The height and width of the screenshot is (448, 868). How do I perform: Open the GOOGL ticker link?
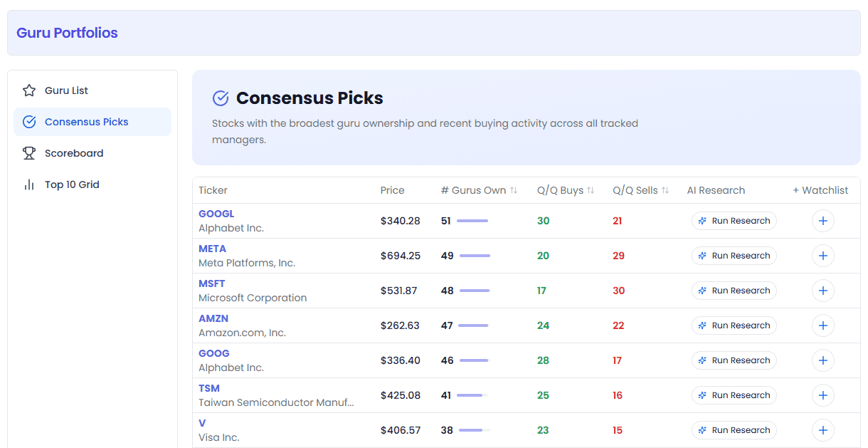click(x=216, y=214)
